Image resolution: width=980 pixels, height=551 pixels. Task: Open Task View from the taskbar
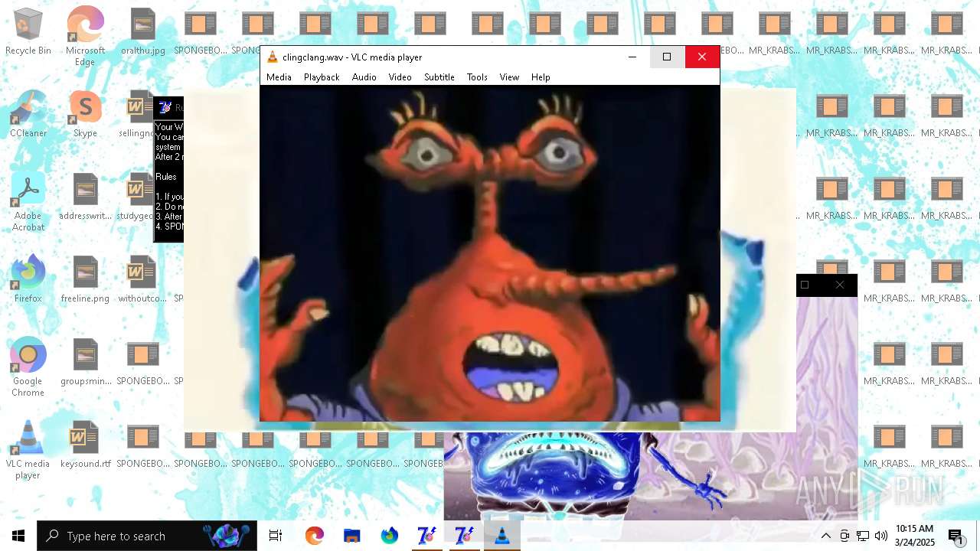coord(276,536)
